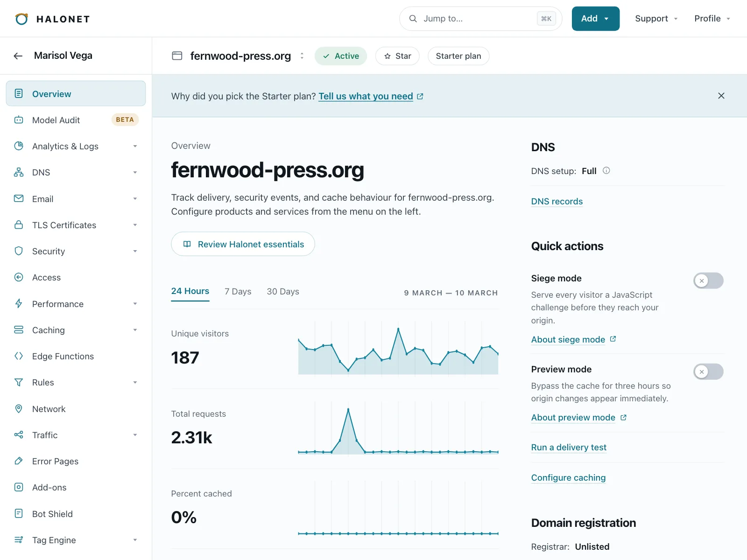Viewport: 747px width, 560px height.
Task: Open the domain switcher next to fernwood-press.org
Action: (302, 56)
